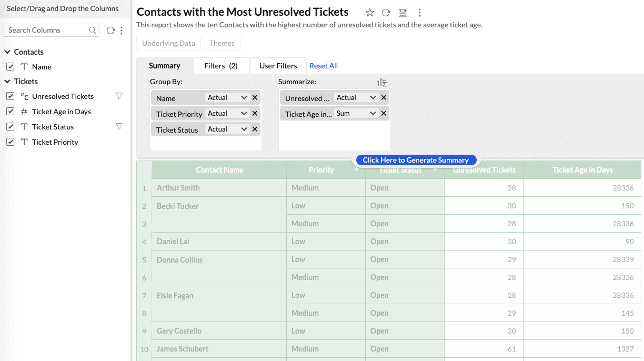Click the 1327 ticket age value
Image resolution: width=644 pixels, height=361 pixels.
tap(625, 349)
